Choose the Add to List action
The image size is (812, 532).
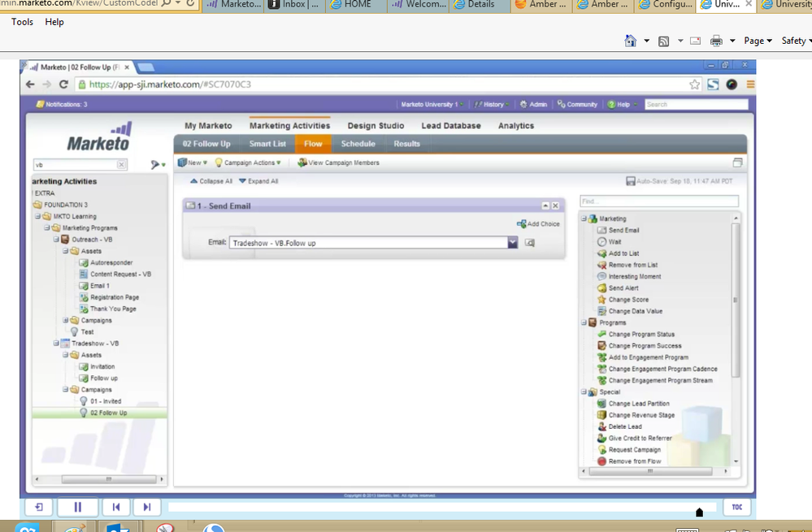click(619, 253)
